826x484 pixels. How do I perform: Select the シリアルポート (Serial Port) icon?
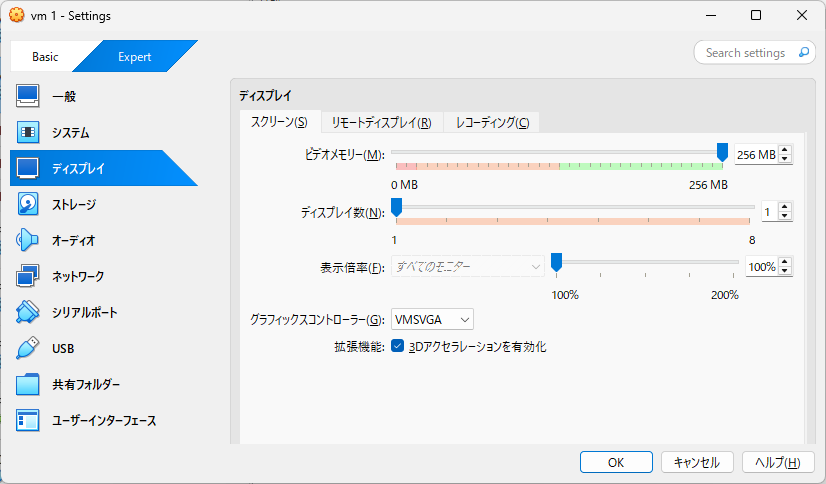[x=27, y=313]
